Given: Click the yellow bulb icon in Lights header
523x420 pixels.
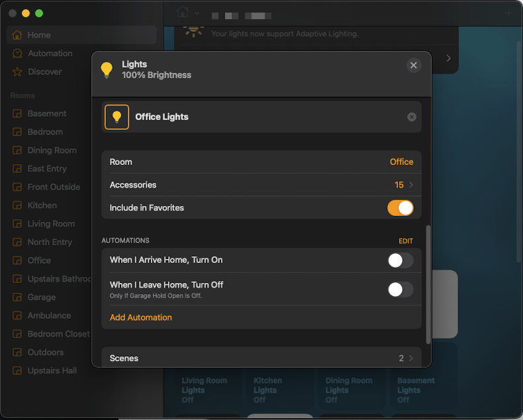Looking at the screenshot, I should 107,70.
